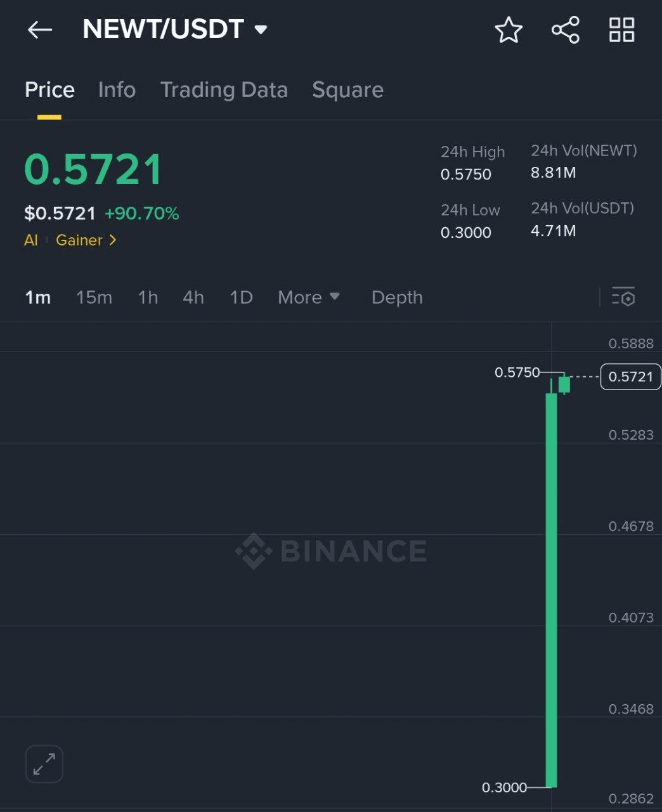Tap the 0.5888 axis price label
662x812 pixels.
(x=631, y=344)
